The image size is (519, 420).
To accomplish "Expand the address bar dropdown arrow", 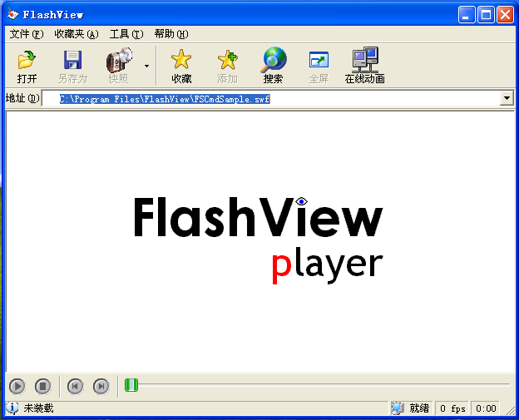I will 507,98.
